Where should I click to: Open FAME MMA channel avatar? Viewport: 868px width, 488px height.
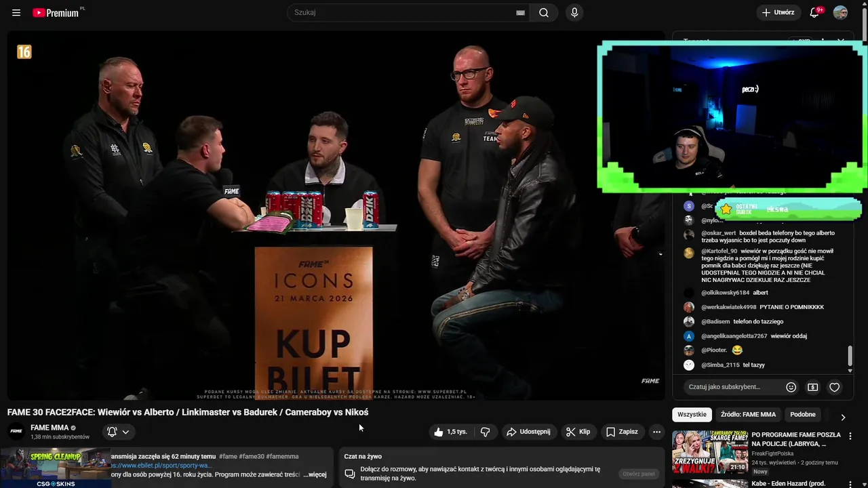[16, 432]
